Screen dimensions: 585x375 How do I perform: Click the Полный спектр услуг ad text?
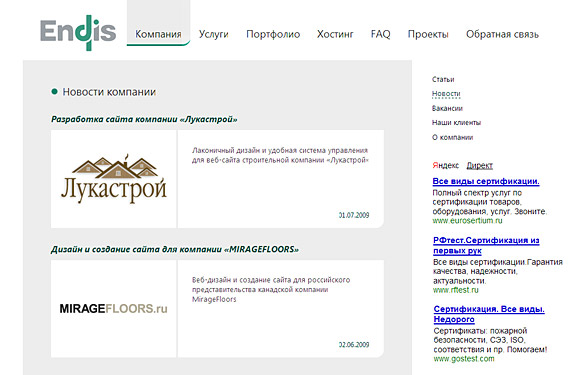[489, 202]
